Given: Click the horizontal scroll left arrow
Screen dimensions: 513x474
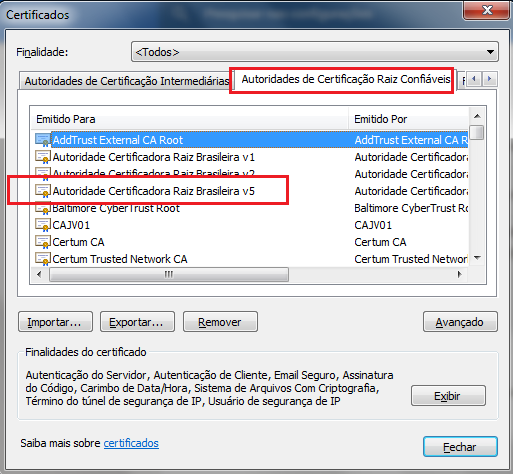Looking at the screenshot, I should 39,274.
